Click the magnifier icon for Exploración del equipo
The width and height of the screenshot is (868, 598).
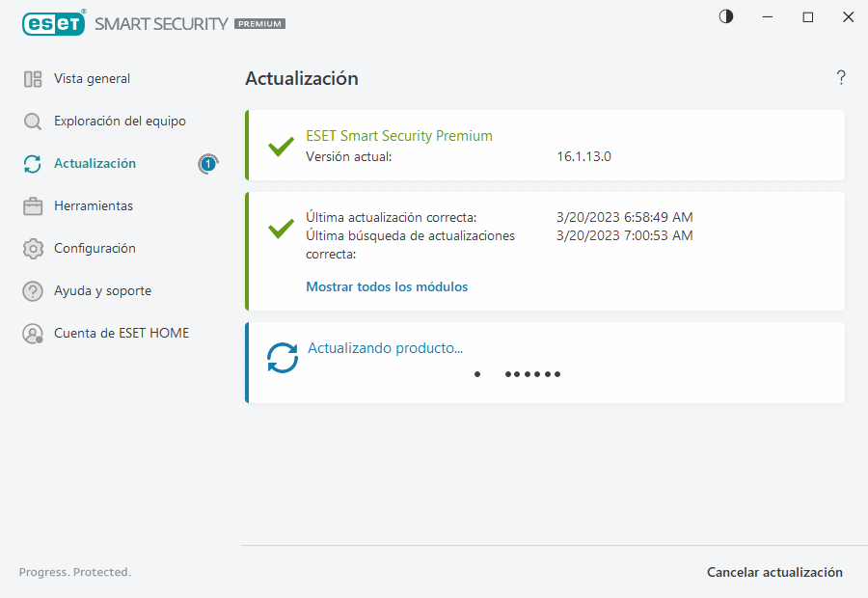point(34,121)
